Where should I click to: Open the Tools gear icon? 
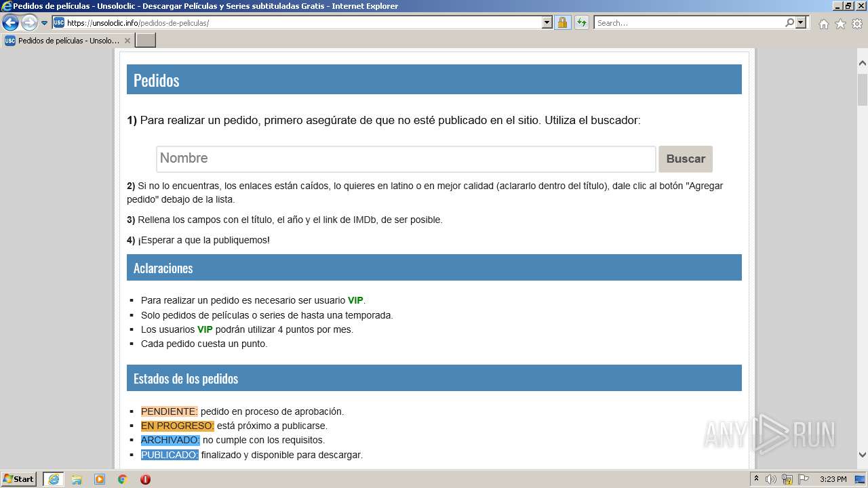tap(857, 24)
